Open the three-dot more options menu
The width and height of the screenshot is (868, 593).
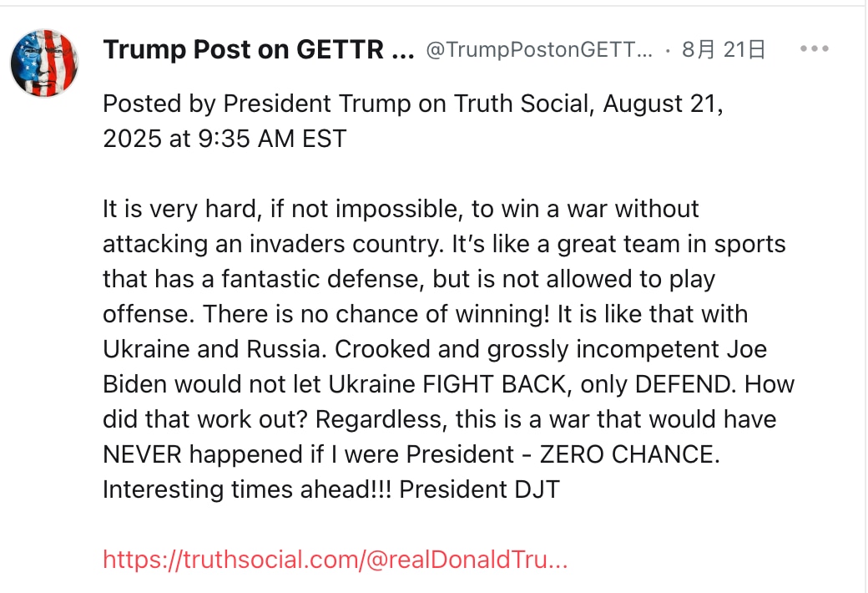pyautogui.click(x=814, y=49)
